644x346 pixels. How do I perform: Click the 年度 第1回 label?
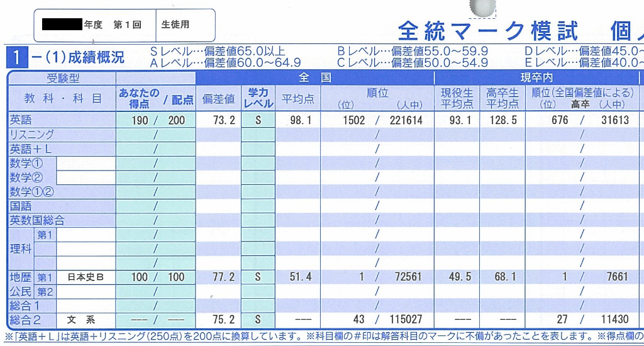pos(113,25)
